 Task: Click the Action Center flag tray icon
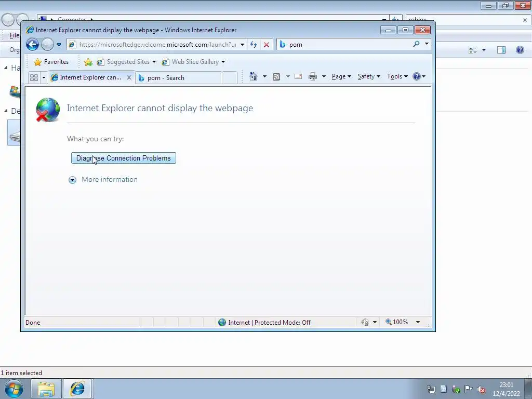pos(468,389)
